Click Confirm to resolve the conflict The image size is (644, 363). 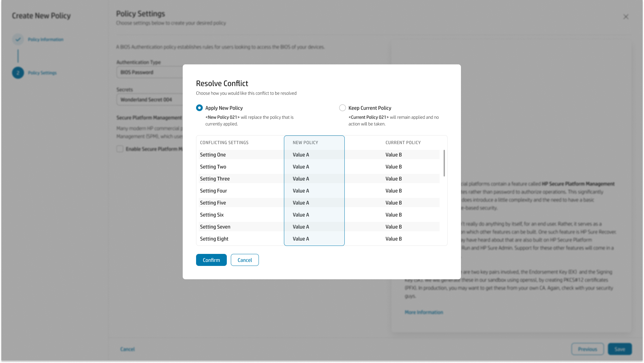pyautogui.click(x=211, y=260)
